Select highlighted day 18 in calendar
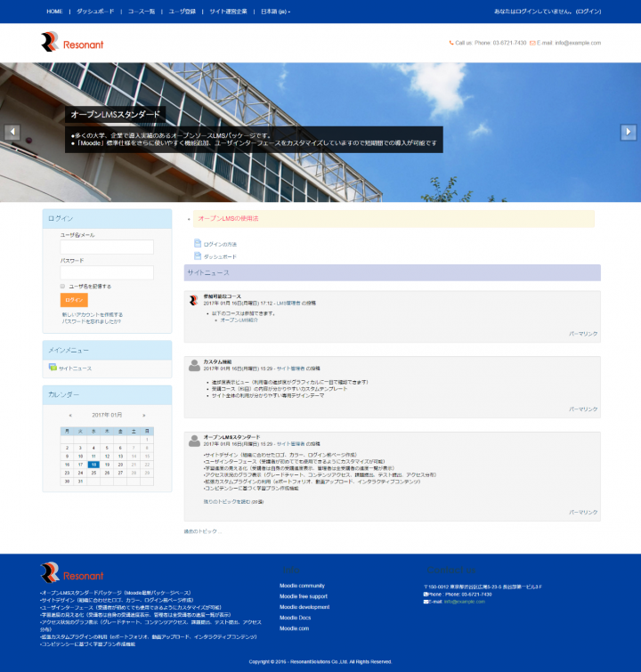Viewport: 641px width, 672px height. [x=93, y=465]
